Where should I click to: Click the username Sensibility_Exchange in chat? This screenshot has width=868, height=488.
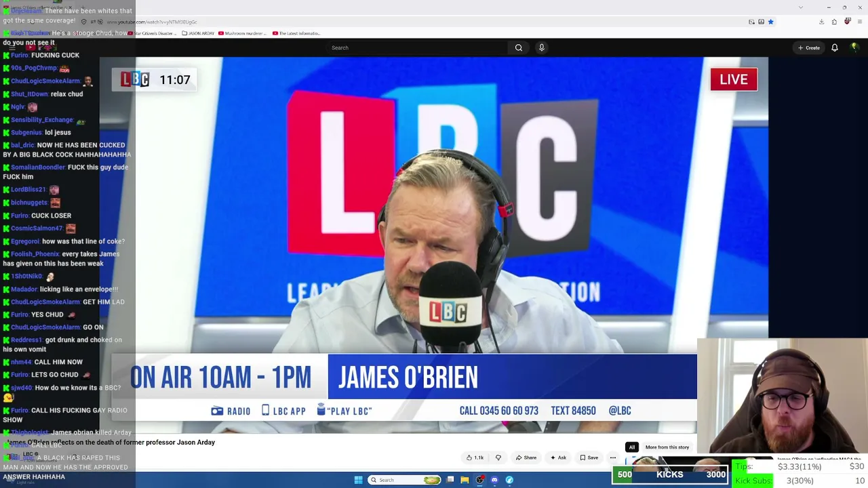[x=41, y=120]
